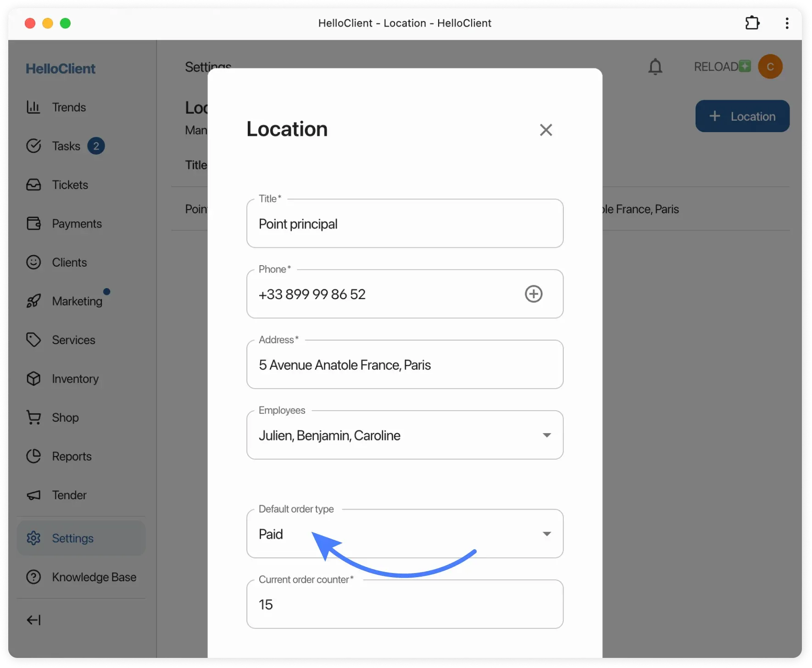
Task: Click the Location button to add a location
Action: tap(742, 116)
